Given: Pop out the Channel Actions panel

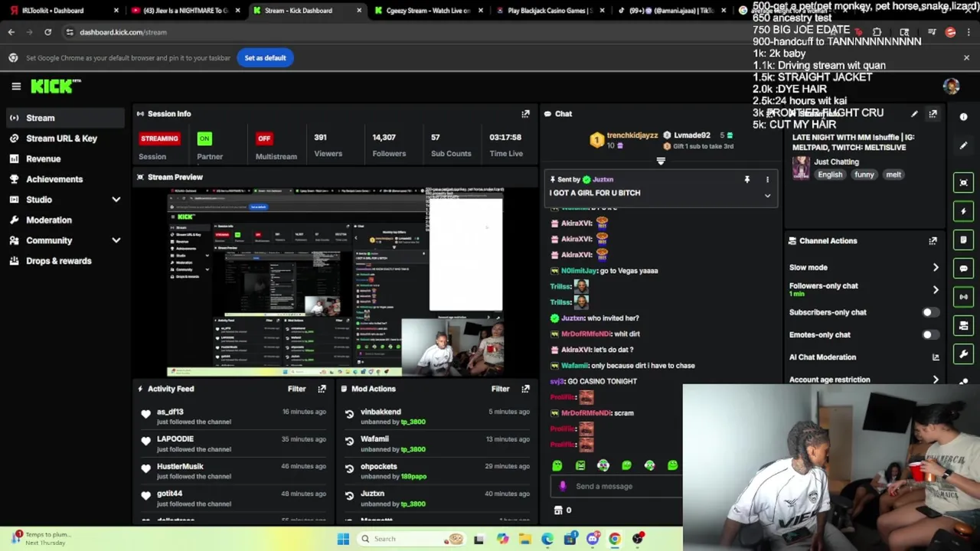Looking at the screenshot, I should 933,241.
